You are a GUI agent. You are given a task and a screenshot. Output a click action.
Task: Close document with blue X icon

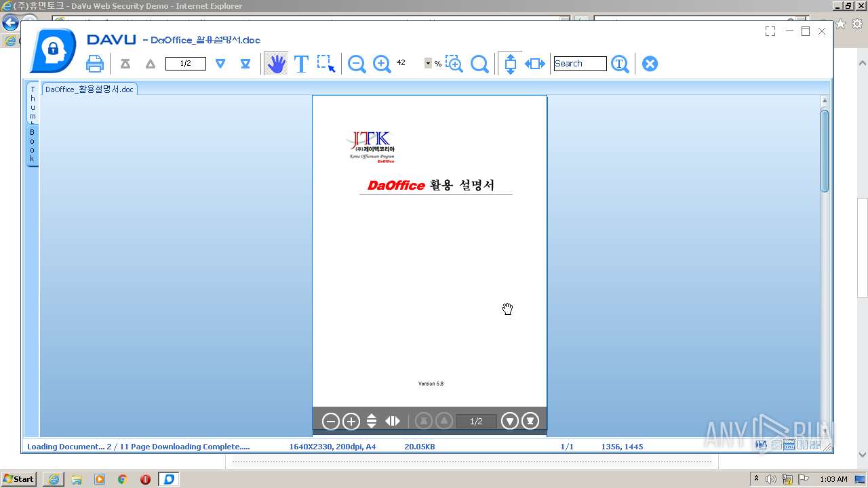coord(650,64)
